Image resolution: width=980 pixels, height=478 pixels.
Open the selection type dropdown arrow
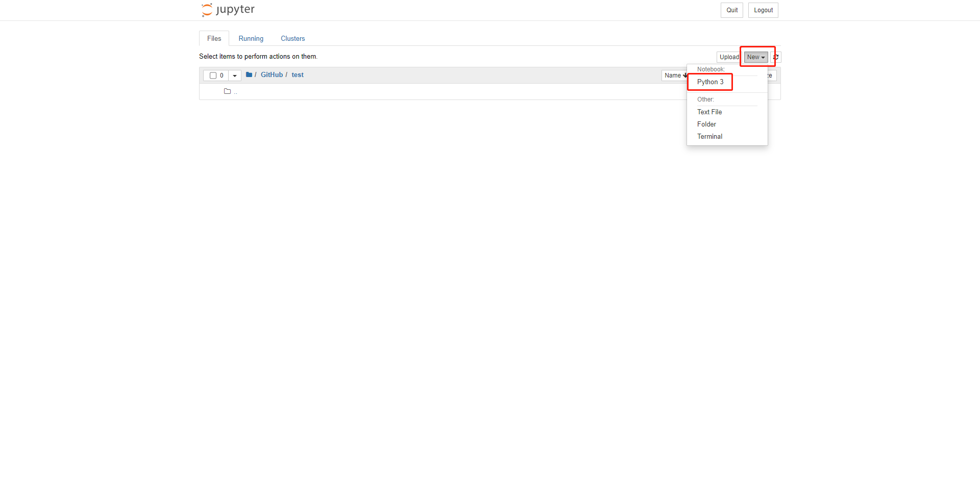click(x=235, y=76)
